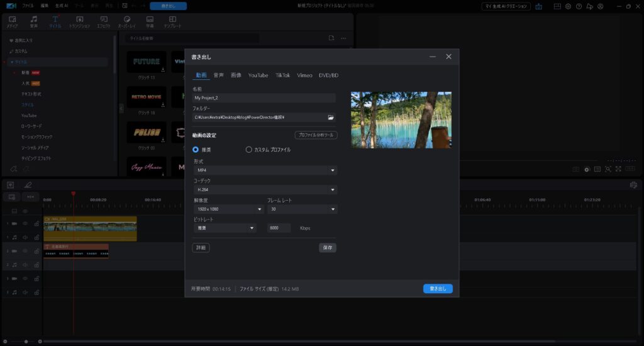Expand the コーデック H.264 dropdown
The width and height of the screenshot is (644, 346).
(x=265, y=190)
